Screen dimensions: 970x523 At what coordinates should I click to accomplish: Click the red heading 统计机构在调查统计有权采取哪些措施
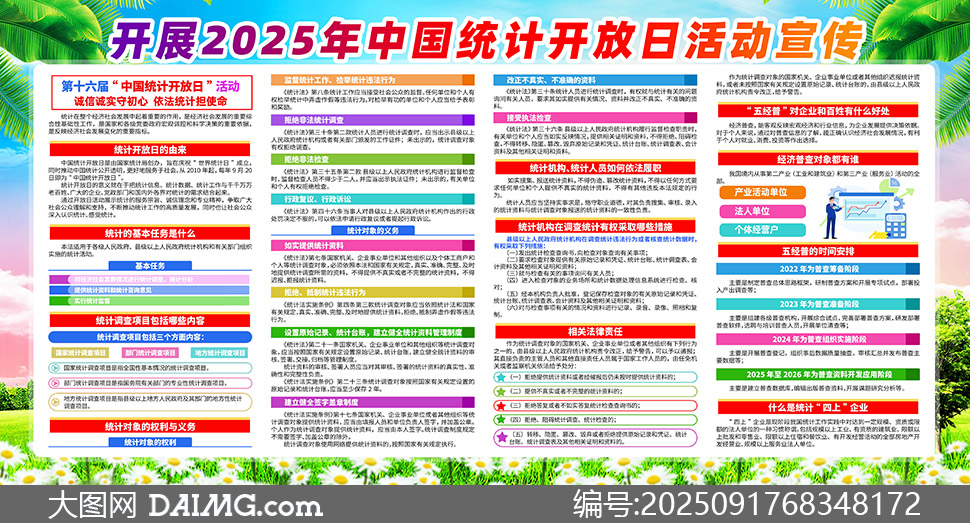point(595,227)
